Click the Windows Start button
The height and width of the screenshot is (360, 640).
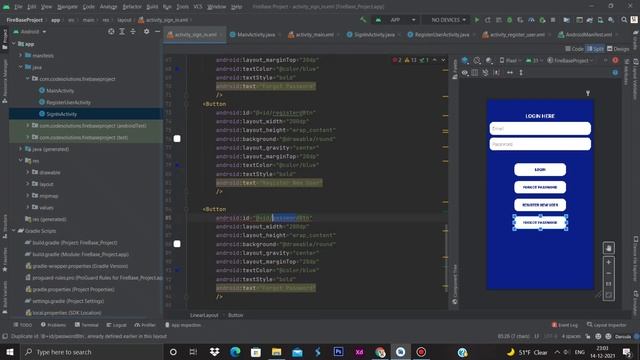point(10,352)
